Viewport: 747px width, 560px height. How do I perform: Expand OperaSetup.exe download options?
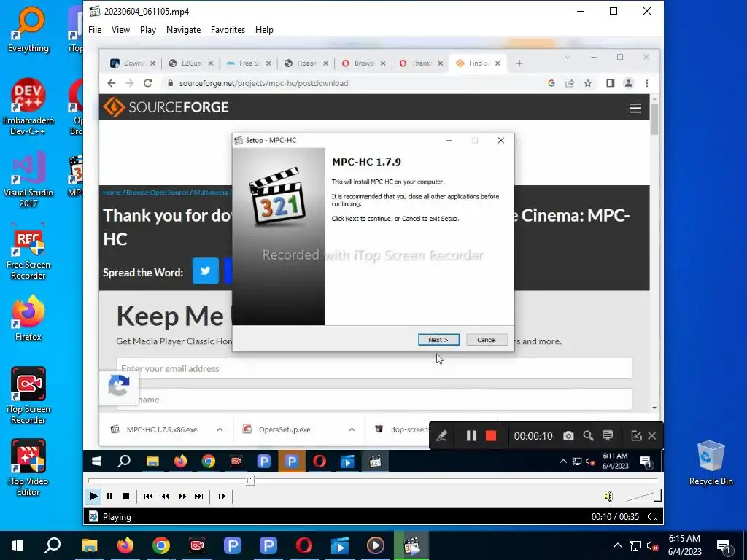(352, 429)
